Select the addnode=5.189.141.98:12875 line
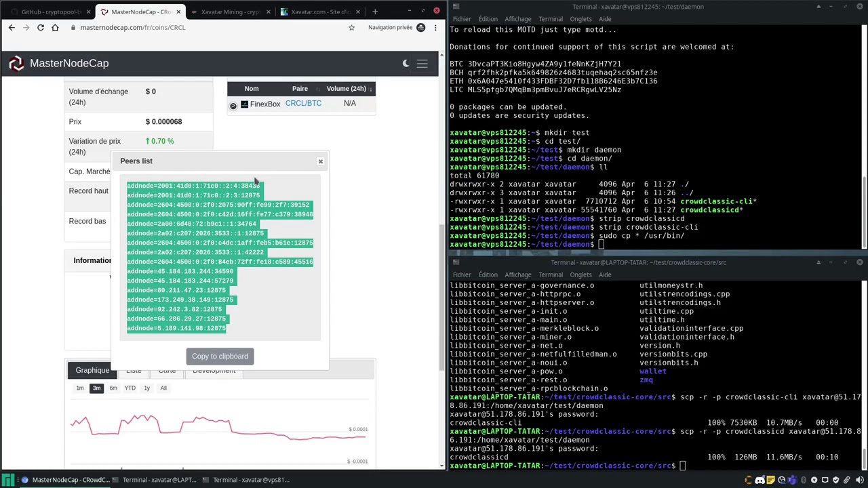The width and height of the screenshot is (868, 488). click(x=176, y=328)
